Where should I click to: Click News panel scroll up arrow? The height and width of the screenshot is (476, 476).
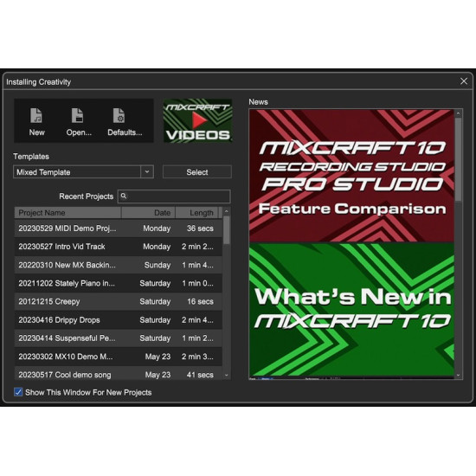pos(458,113)
